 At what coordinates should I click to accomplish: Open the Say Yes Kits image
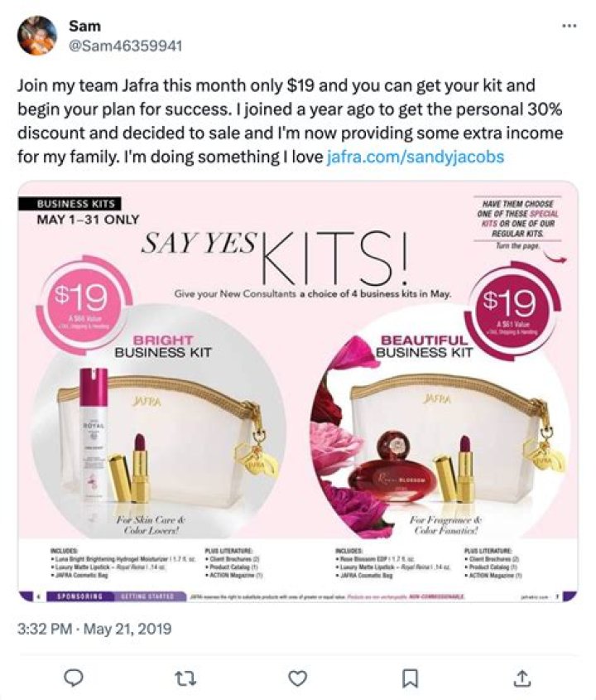(298, 392)
